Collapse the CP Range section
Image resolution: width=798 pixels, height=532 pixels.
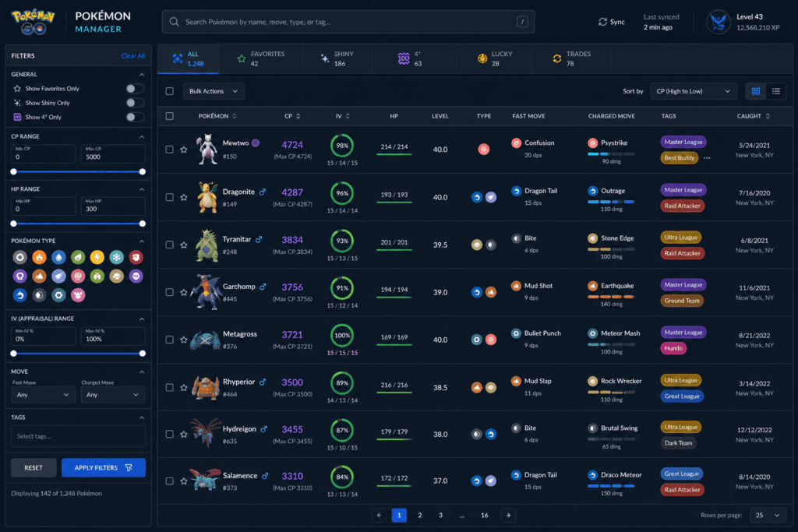coord(142,137)
